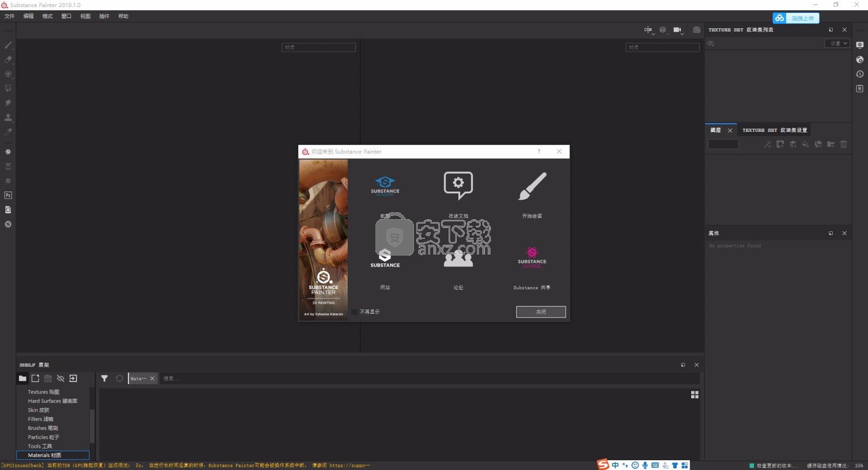Open the camera video dropdown

(x=678, y=30)
